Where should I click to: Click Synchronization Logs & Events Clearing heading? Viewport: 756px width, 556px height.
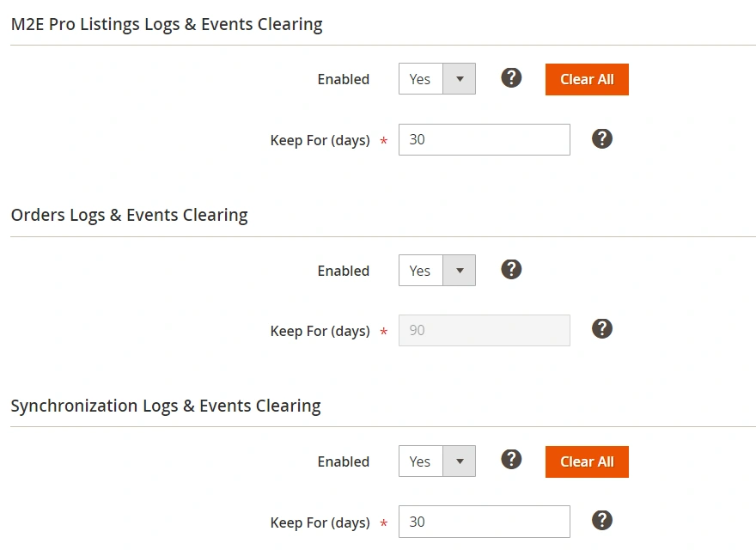point(166,406)
